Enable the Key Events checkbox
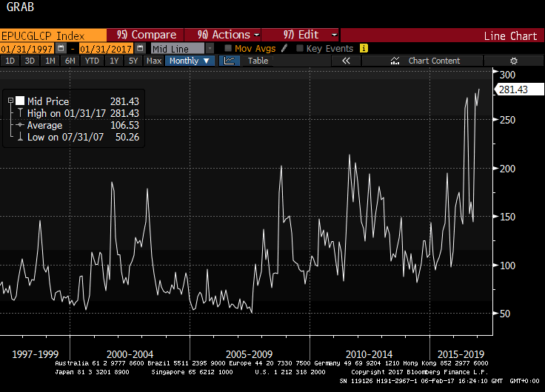Screen dimensions: 545x392 (300, 48)
